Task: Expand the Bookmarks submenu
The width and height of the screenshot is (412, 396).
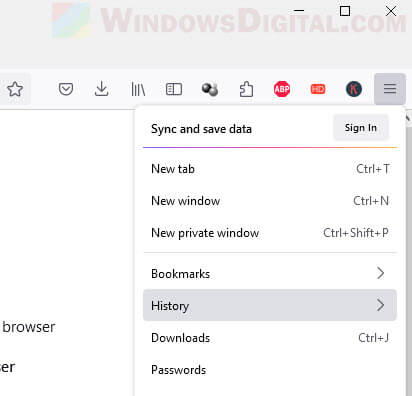Action: pyautogui.click(x=270, y=274)
